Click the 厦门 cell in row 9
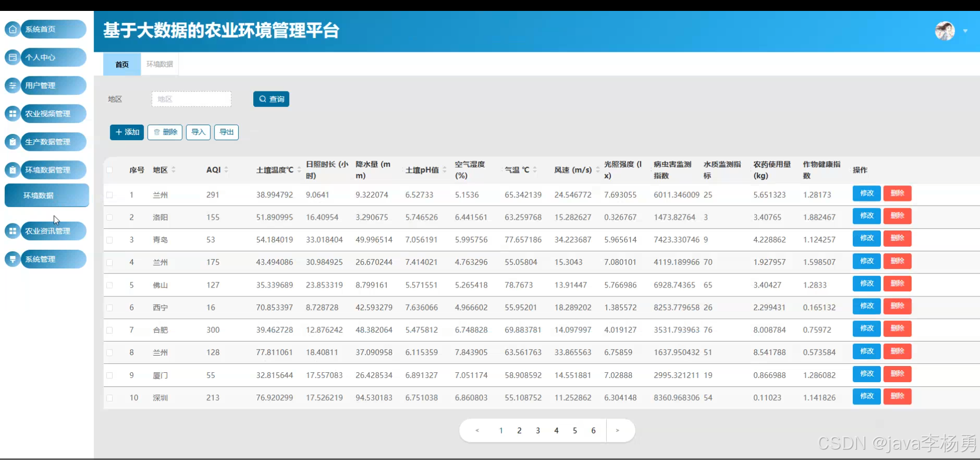The width and height of the screenshot is (980, 460). [160, 375]
